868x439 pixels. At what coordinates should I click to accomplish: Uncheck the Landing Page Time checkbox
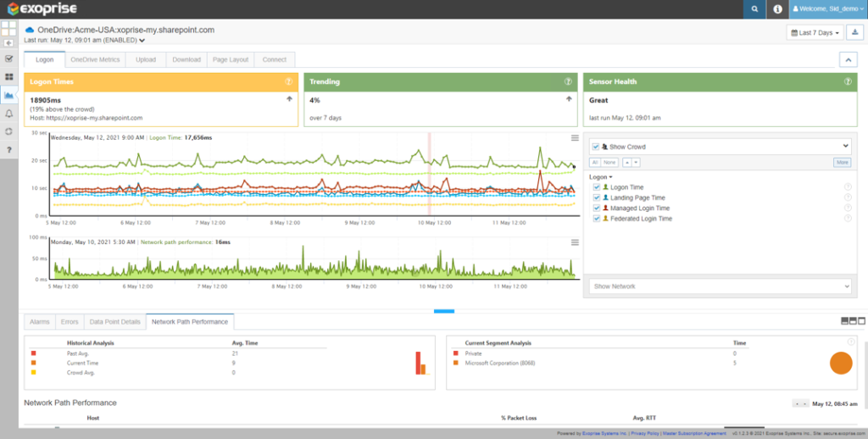[597, 197]
